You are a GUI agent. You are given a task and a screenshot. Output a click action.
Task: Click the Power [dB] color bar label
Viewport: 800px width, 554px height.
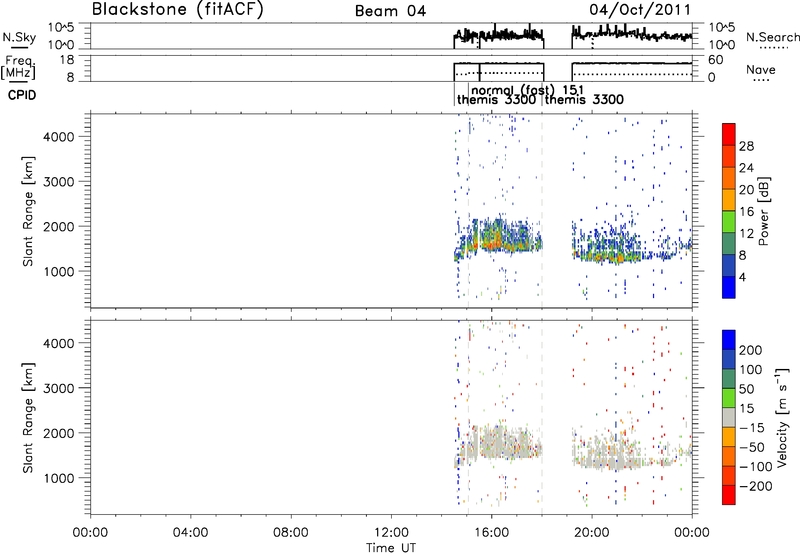pyautogui.click(x=764, y=211)
